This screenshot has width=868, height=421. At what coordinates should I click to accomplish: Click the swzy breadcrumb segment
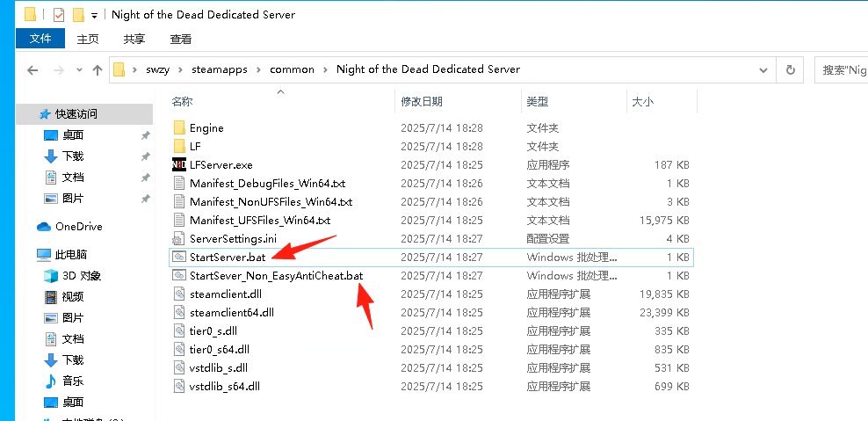point(158,69)
